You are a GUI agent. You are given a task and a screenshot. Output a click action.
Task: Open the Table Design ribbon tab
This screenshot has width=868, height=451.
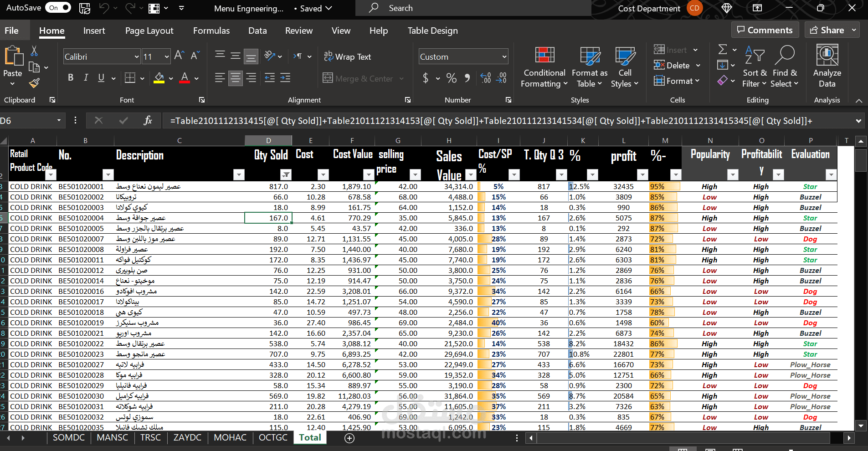tap(432, 31)
